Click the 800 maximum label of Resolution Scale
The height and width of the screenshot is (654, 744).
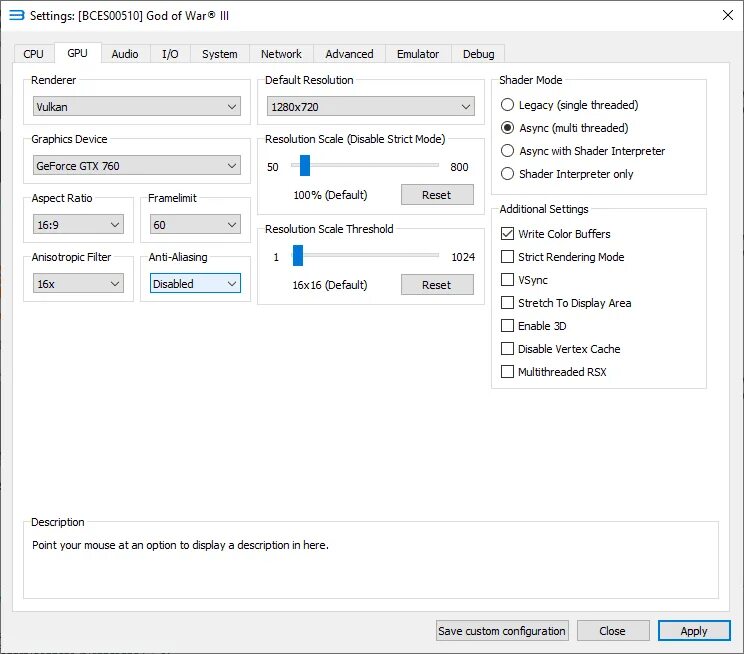click(459, 167)
